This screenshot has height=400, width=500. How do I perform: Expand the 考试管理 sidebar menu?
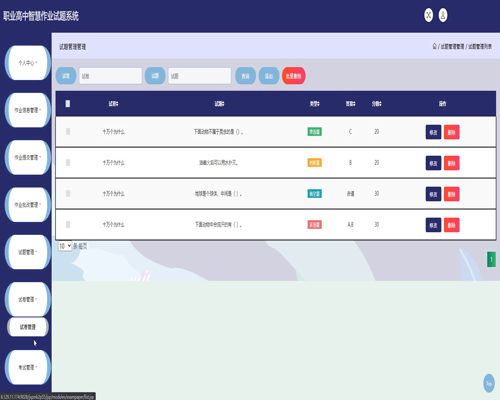point(28,367)
